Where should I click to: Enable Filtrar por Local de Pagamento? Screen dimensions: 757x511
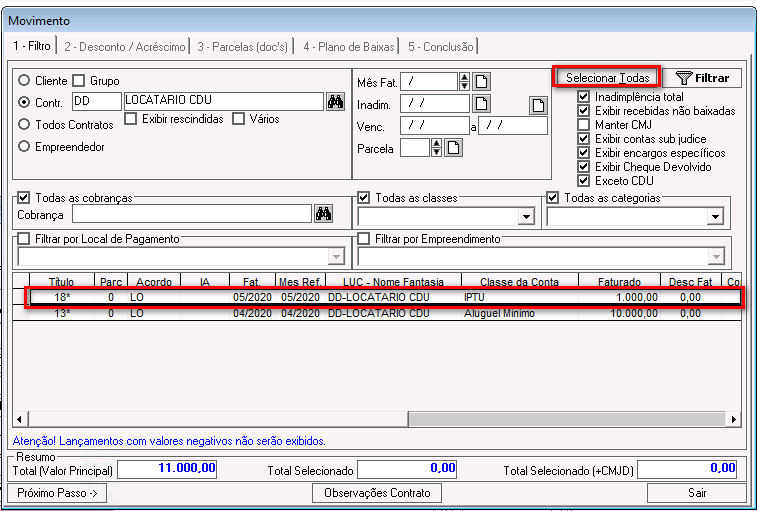coord(24,239)
